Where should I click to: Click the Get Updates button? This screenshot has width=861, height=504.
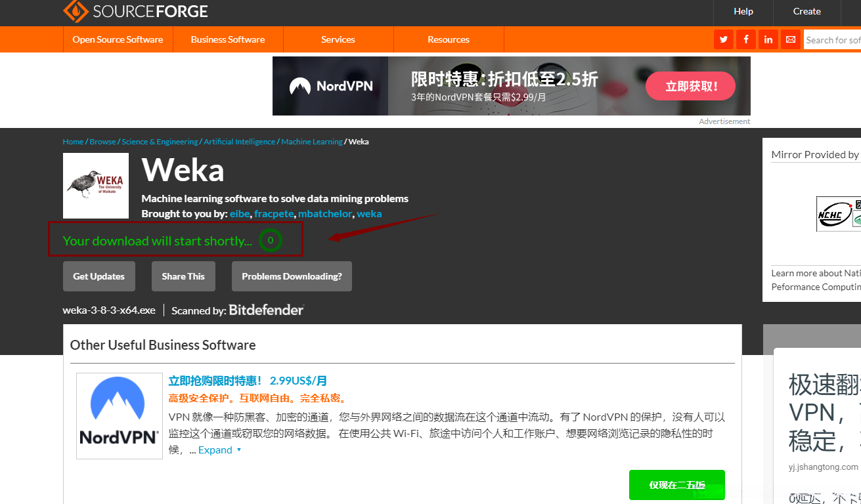coord(99,276)
